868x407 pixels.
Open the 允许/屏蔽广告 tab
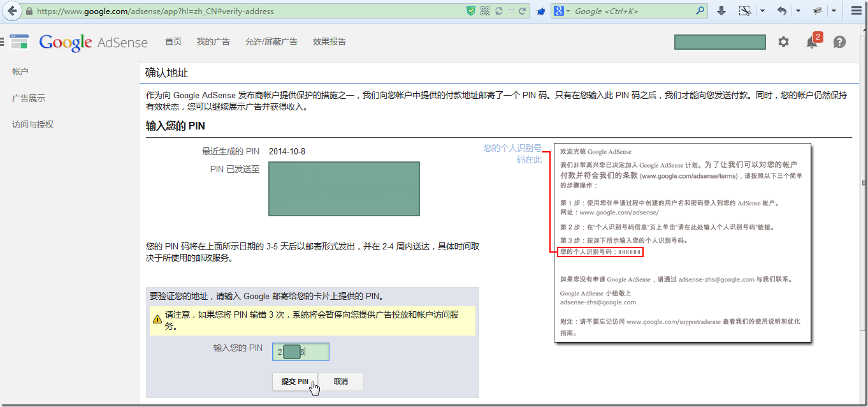click(271, 41)
